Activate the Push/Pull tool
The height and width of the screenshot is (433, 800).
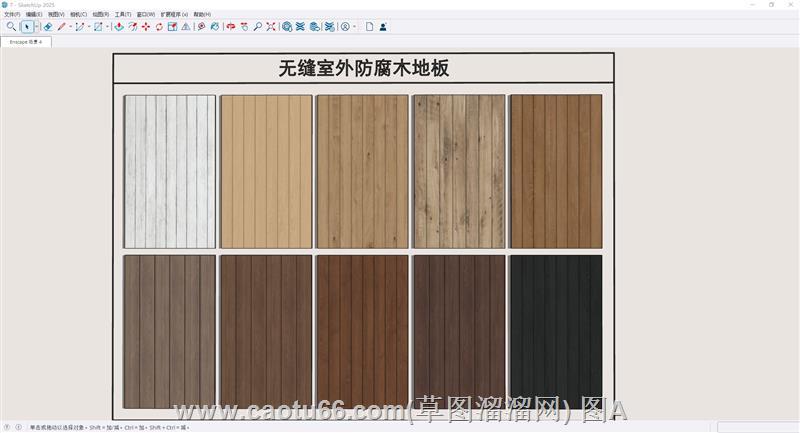tap(119, 27)
